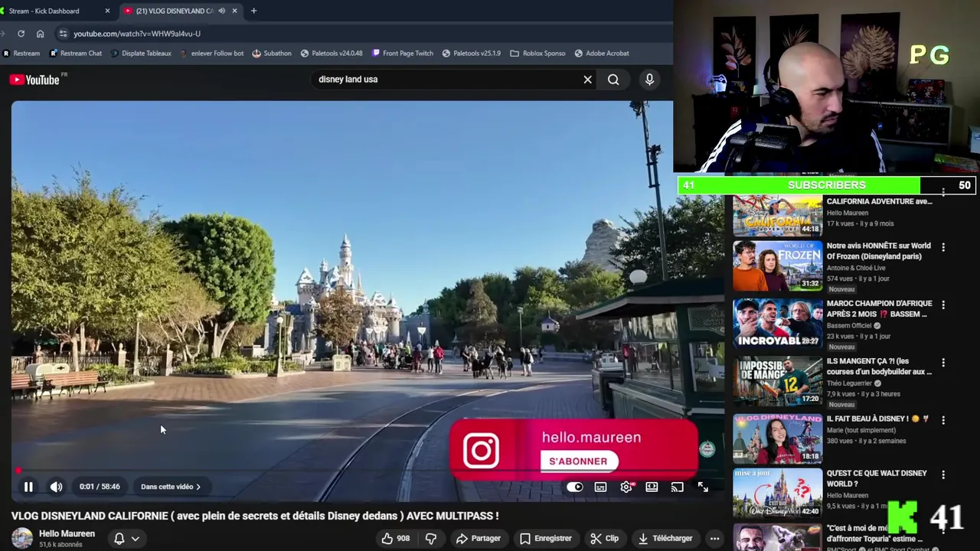The width and height of the screenshot is (980, 551).
Task: Open the Roblox Sponso bookmarks folder
Action: point(537,54)
